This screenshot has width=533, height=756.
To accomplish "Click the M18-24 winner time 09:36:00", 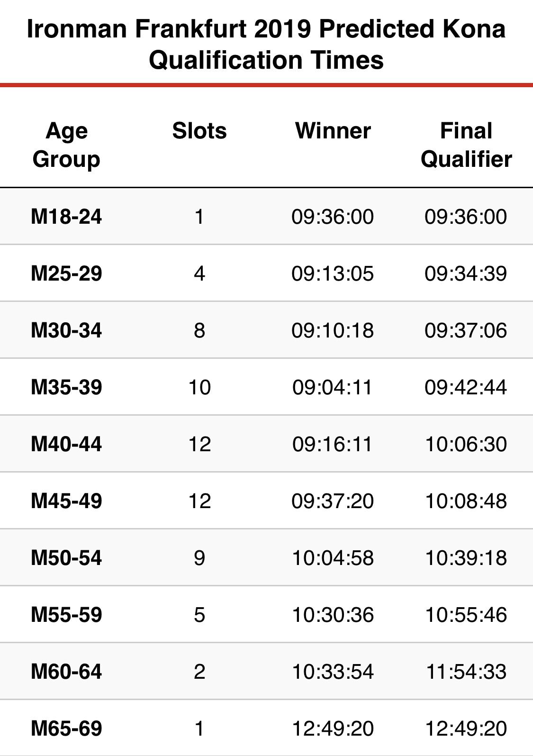I will (333, 217).
